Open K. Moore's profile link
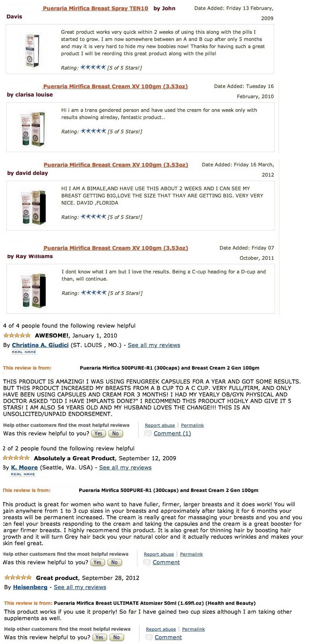Viewport: 312px width, 644px height. [x=24, y=467]
